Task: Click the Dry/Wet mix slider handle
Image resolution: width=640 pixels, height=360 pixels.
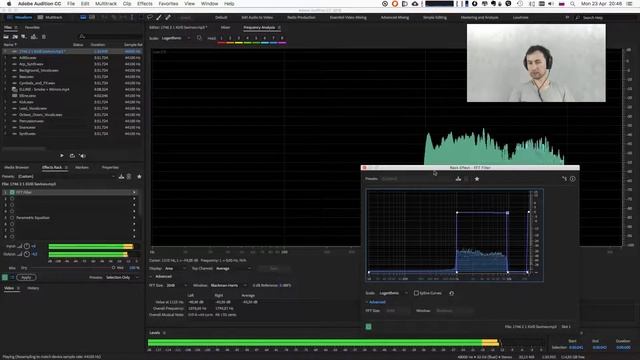Action: (x=113, y=268)
